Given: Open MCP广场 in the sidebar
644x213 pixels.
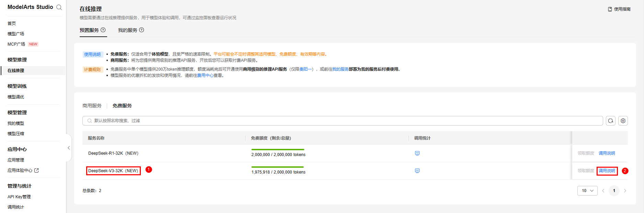Looking at the screenshot, I should point(16,44).
